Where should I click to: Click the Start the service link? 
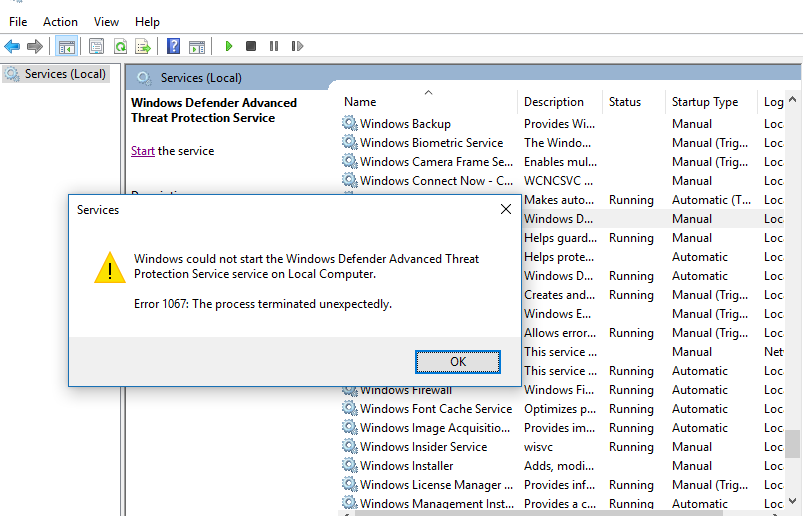pos(142,151)
